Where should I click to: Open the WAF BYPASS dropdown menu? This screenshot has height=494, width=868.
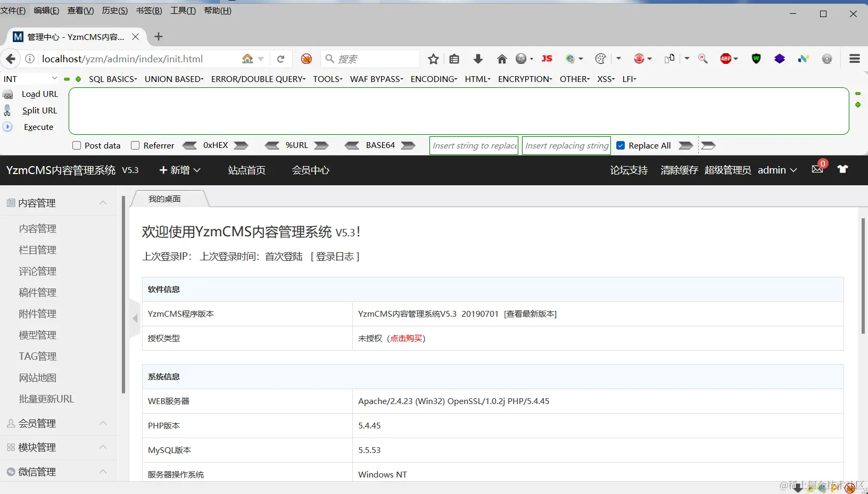point(377,79)
